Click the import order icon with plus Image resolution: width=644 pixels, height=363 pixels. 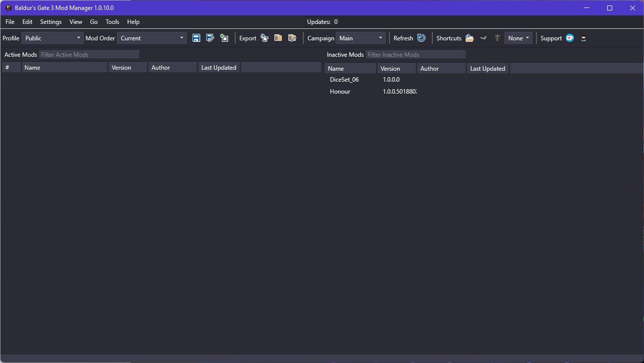click(224, 38)
